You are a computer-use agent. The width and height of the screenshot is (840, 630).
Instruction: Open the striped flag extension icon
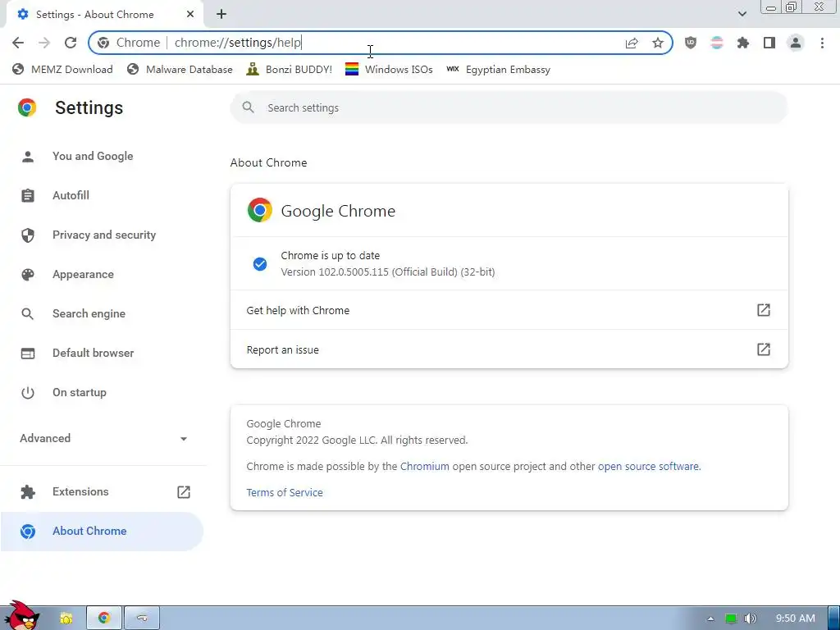click(x=717, y=43)
